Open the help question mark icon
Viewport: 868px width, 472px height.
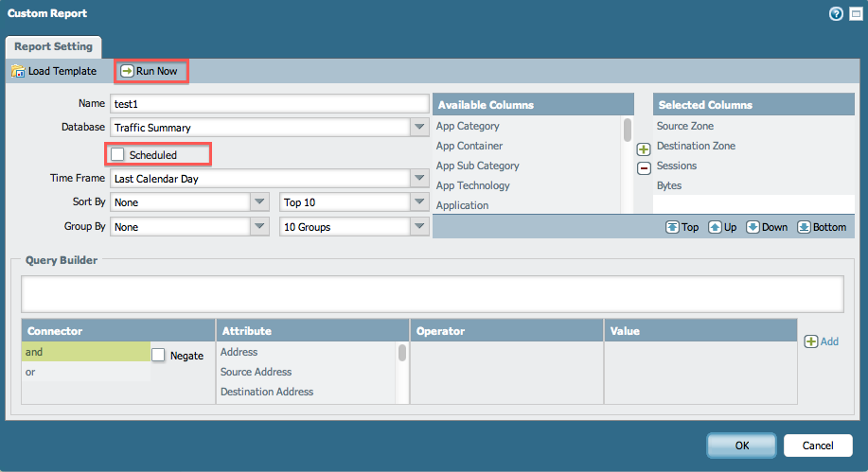[836, 14]
